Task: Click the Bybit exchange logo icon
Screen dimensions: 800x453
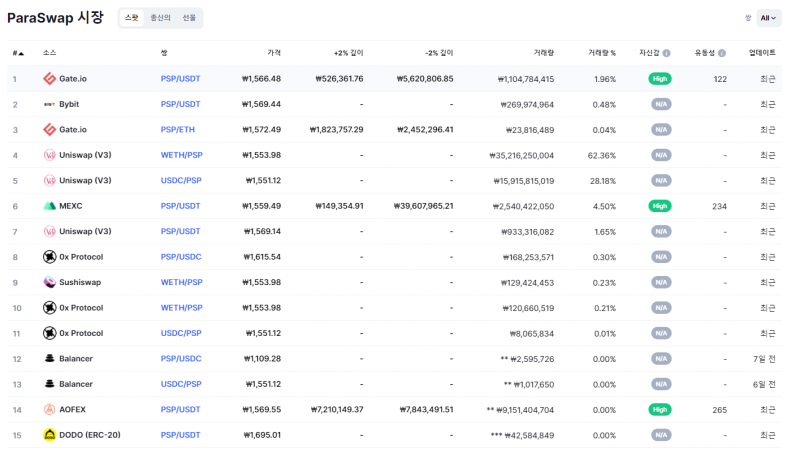Action: [49, 104]
